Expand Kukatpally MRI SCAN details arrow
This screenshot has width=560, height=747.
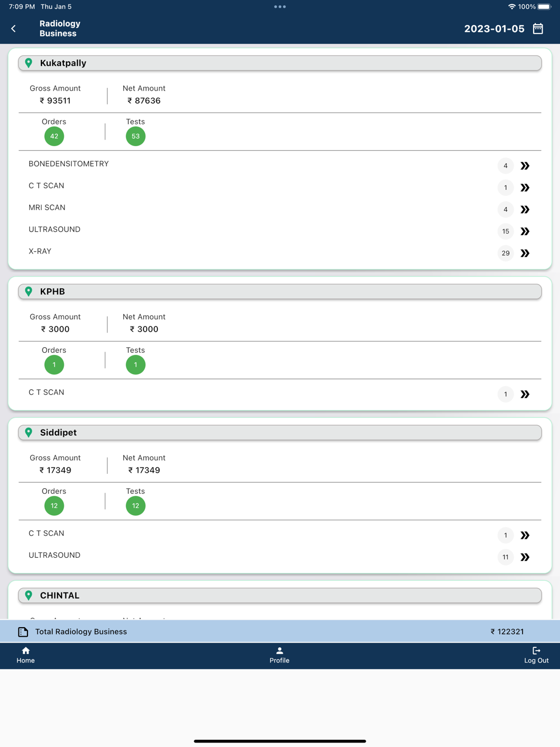[525, 209]
